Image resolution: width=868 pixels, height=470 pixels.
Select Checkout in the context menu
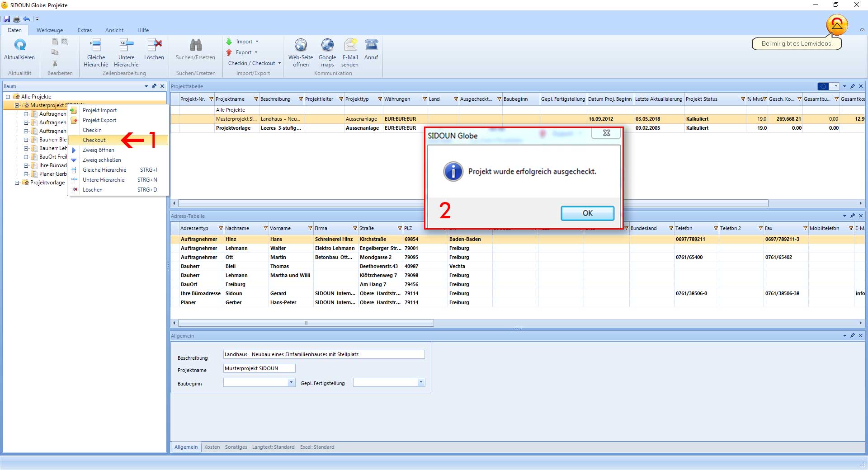click(x=94, y=140)
